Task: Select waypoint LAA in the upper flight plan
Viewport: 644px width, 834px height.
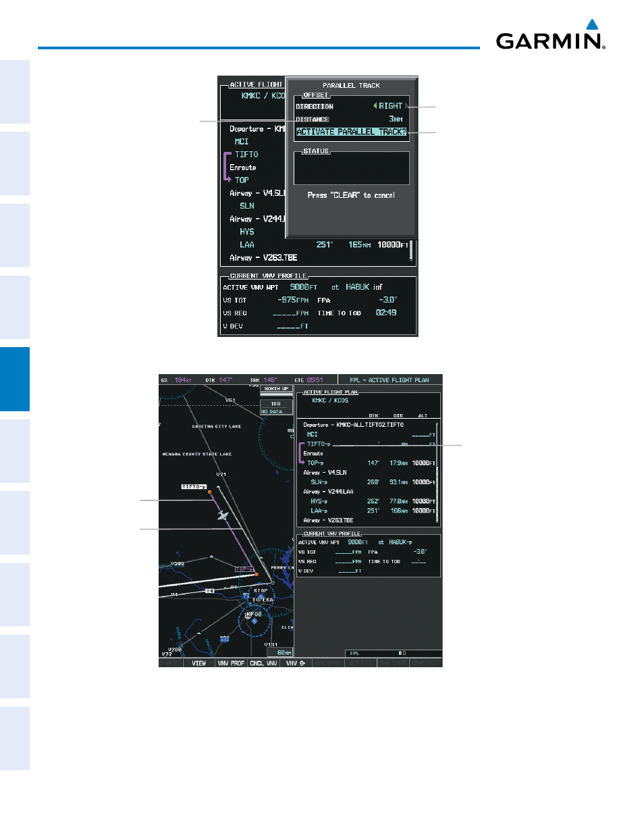Action: [247, 244]
